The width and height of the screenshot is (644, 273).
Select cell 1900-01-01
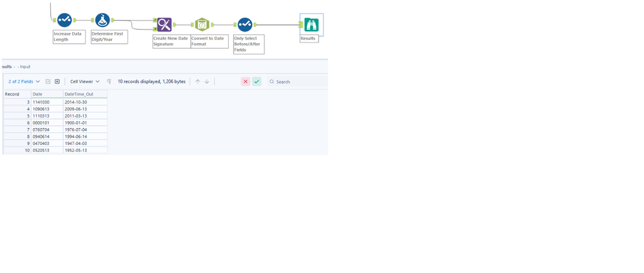pos(86,123)
